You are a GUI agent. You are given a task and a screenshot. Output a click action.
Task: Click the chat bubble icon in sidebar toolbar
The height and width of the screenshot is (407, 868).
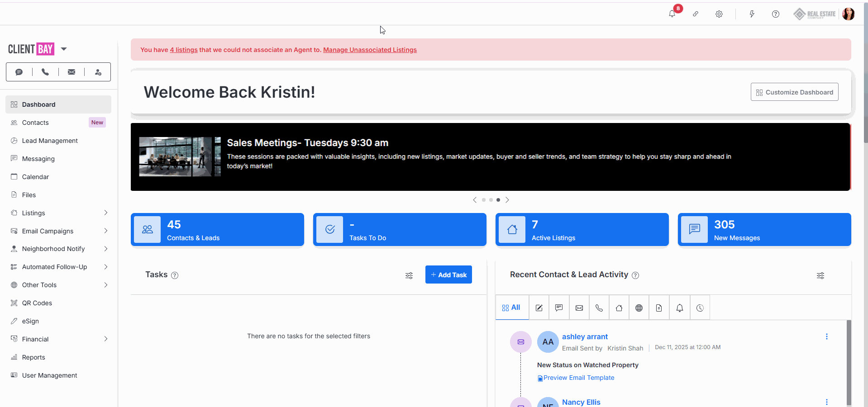click(x=19, y=72)
